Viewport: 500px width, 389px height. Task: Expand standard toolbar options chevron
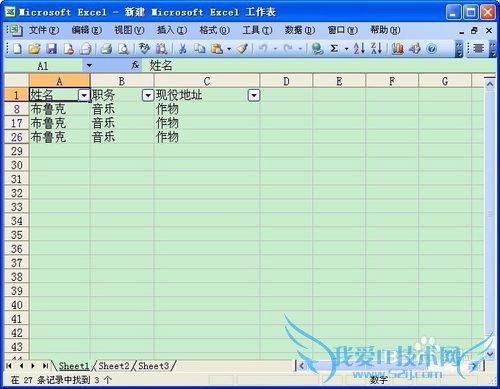(459, 49)
